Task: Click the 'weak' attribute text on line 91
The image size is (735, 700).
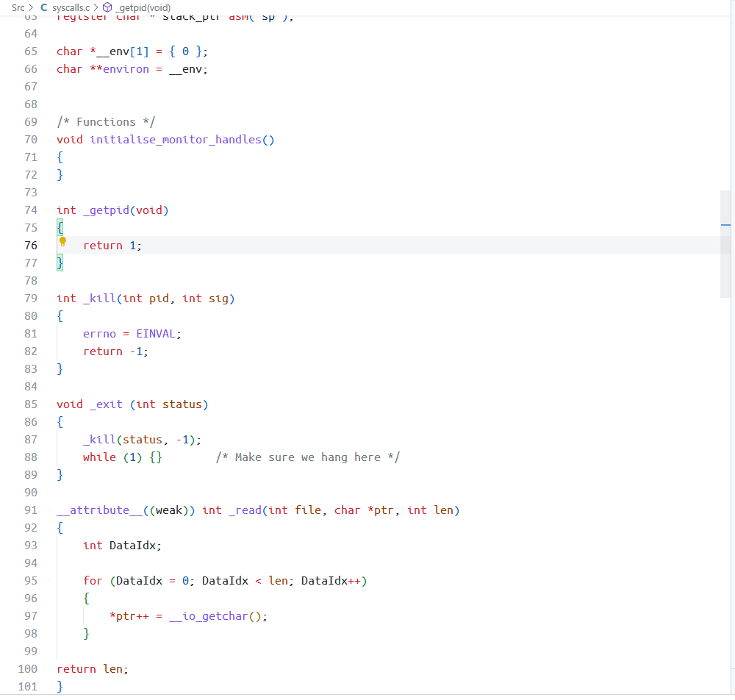Action: [169, 510]
